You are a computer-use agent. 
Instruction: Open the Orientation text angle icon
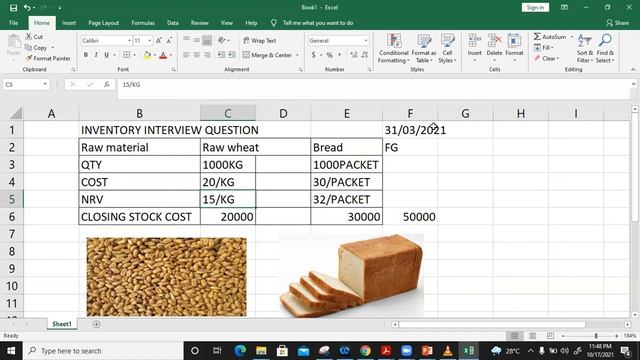click(223, 40)
